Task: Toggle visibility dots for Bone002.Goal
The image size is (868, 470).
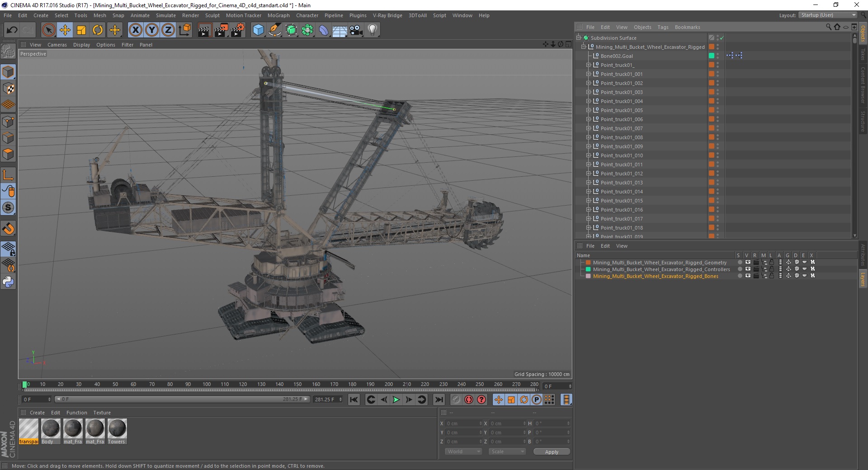Action: (x=717, y=56)
